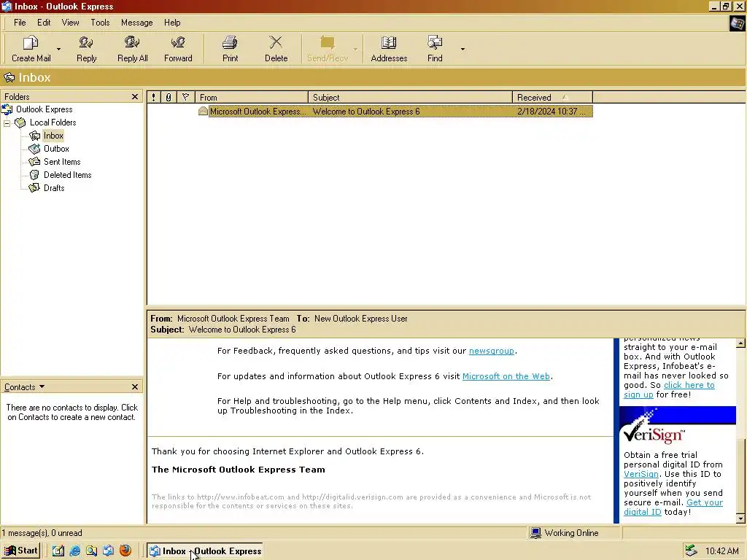Click the Outlook Express quick launch icon
The width and height of the screenshot is (747, 560).
[109, 551]
